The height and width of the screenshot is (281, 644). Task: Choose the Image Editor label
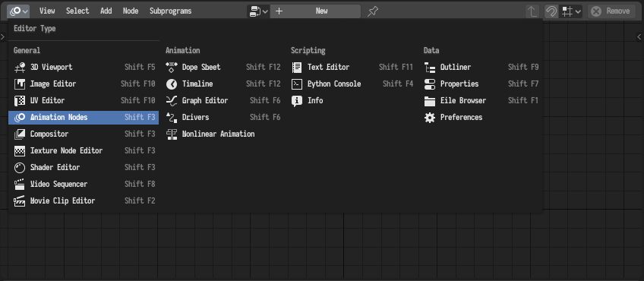click(53, 84)
